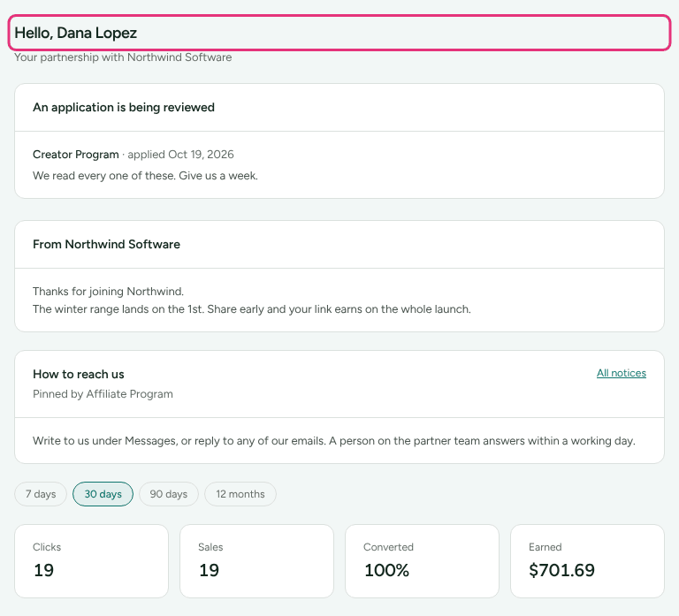Open the All notices link

[622, 373]
